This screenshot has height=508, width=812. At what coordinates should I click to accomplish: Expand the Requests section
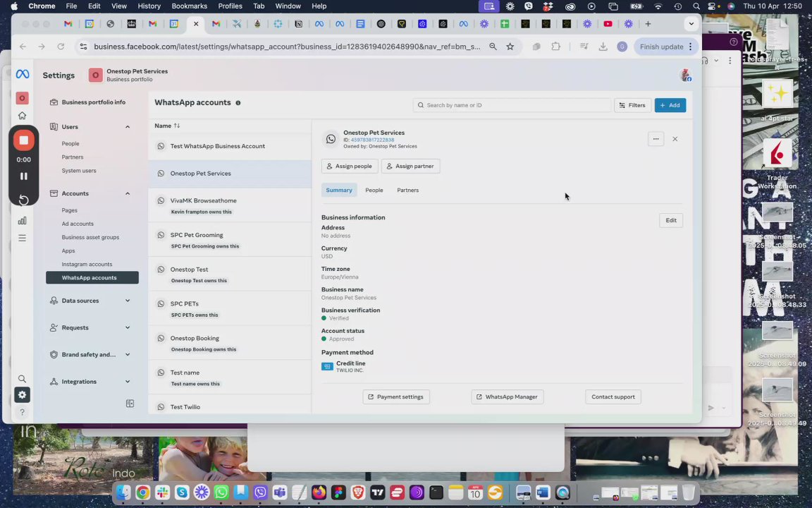click(x=128, y=327)
